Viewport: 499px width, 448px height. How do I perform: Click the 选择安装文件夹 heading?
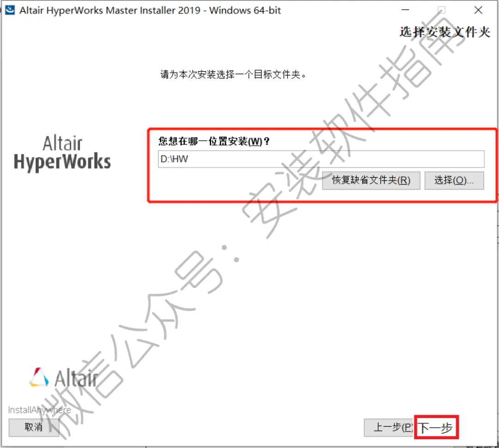click(444, 32)
